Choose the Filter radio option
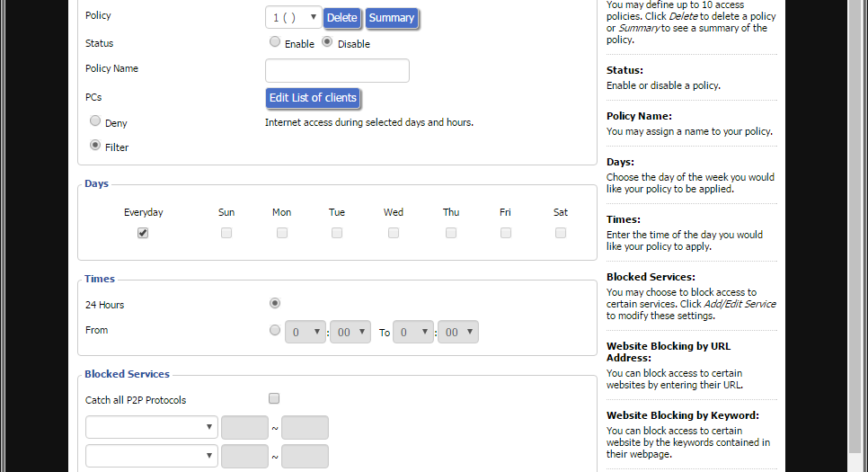868x472 pixels. (x=95, y=146)
